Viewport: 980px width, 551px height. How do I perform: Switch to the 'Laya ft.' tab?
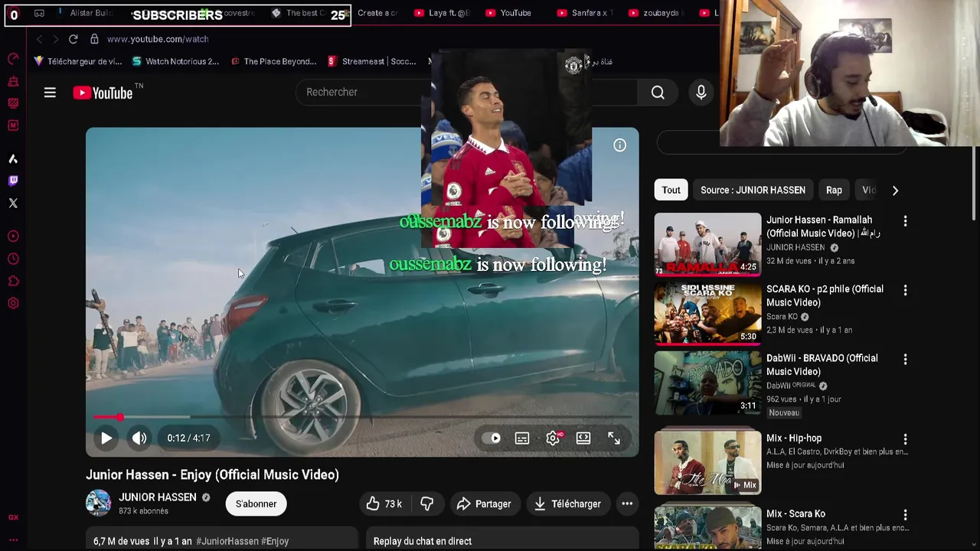[443, 13]
